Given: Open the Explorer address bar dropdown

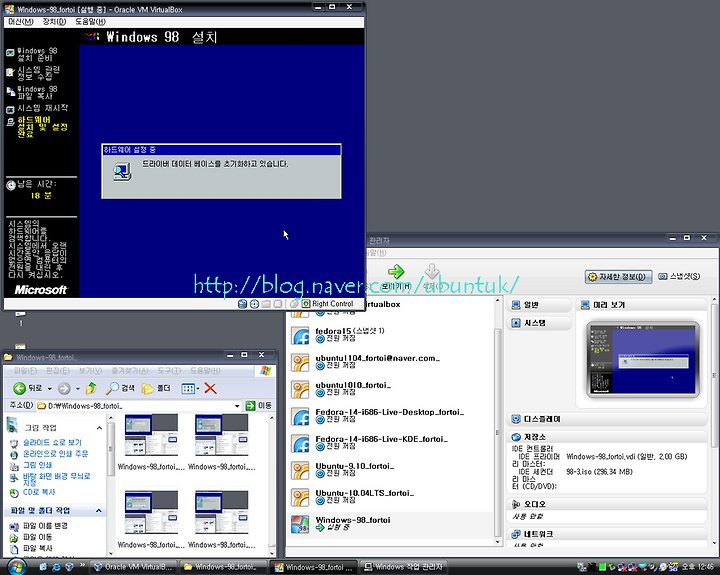Looking at the screenshot, I should [237, 406].
